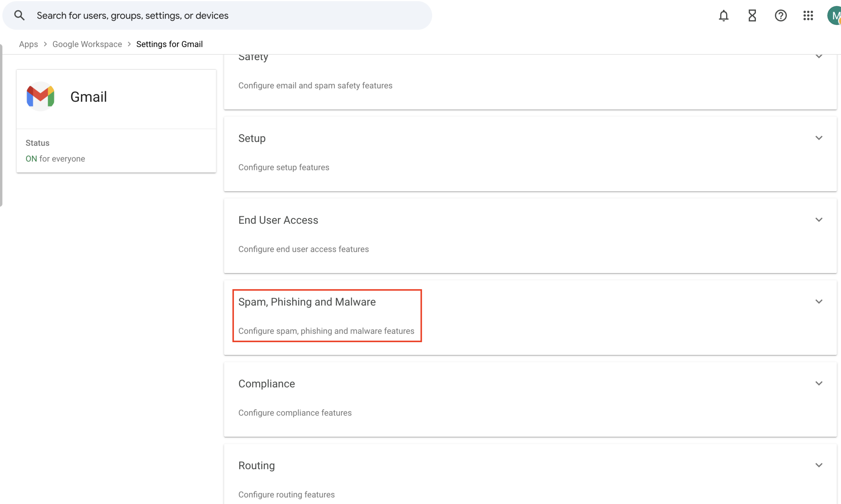Open the tasks hourglass icon
Viewport: 841px width, 504px height.
[752, 16]
